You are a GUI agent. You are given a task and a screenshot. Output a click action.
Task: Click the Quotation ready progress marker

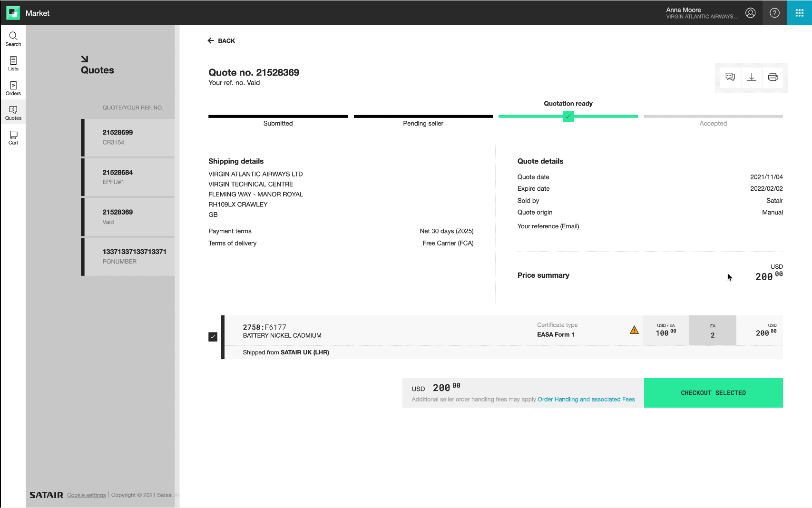pos(568,117)
